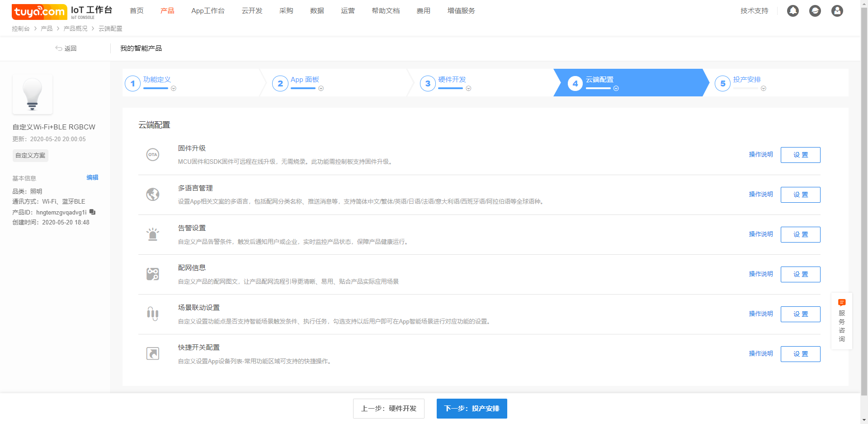Open the 云开发 menu item
868x424 pixels.
[x=252, y=11]
